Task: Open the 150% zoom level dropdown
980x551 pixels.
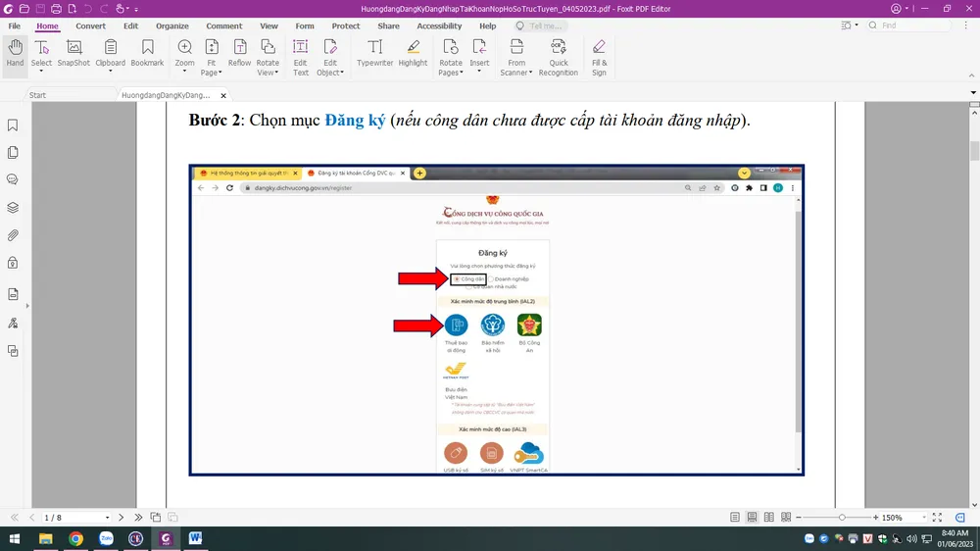Action: [x=923, y=518]
